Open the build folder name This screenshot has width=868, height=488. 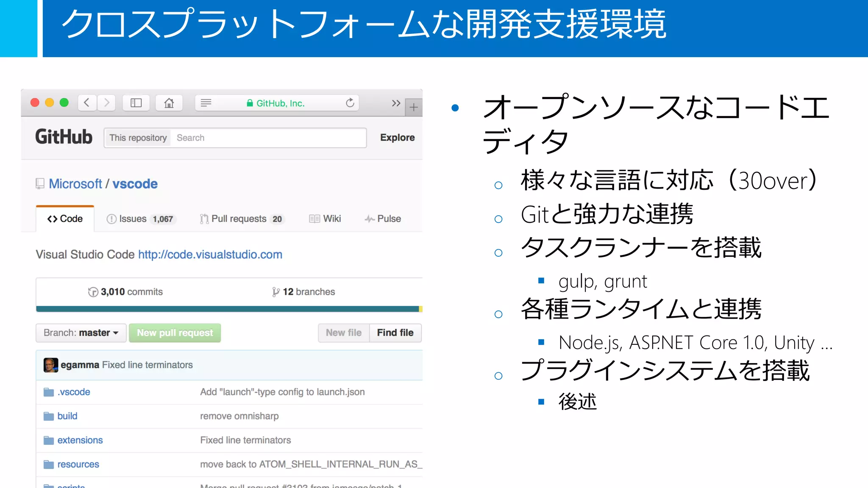[67, 416]
